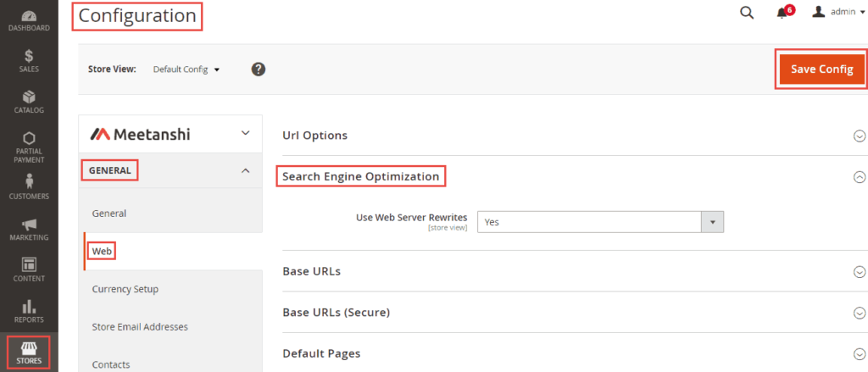Open the Dashboard sidebar icon
This screenshot has height=372, width=868.
[29, 17]
